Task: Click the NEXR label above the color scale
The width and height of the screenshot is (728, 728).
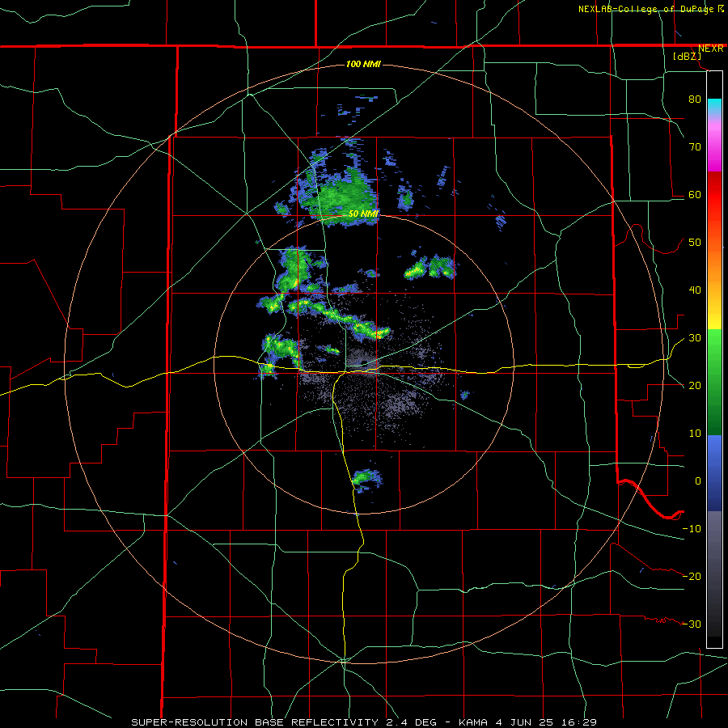Action: tap(710, 49)
